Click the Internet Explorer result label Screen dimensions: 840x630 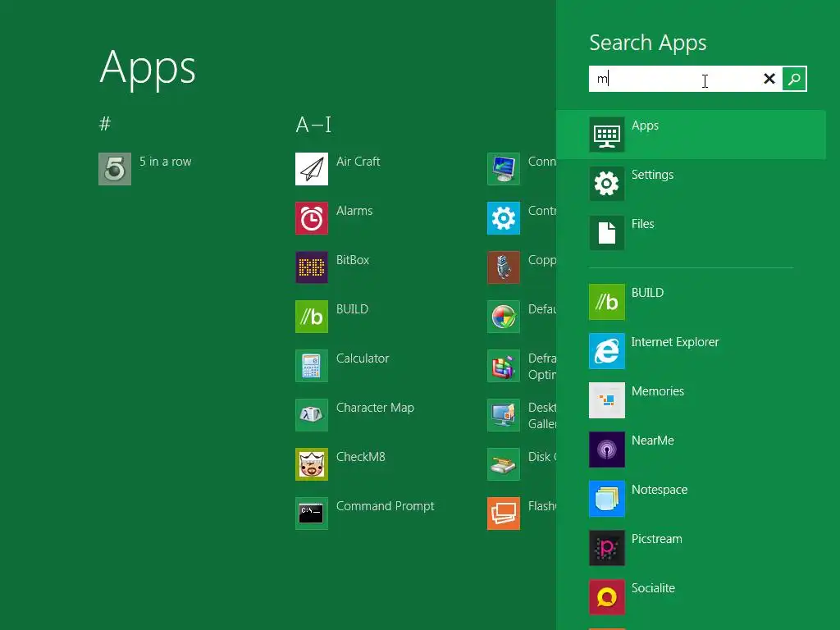click(675, 342)
